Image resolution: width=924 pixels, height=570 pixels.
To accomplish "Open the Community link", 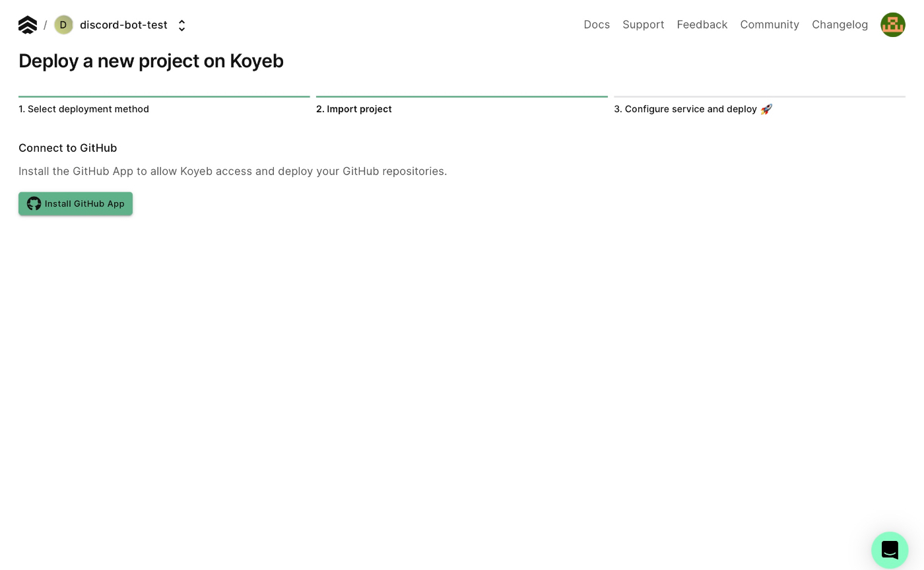I will pyautogui.click(x=770, y=24).
